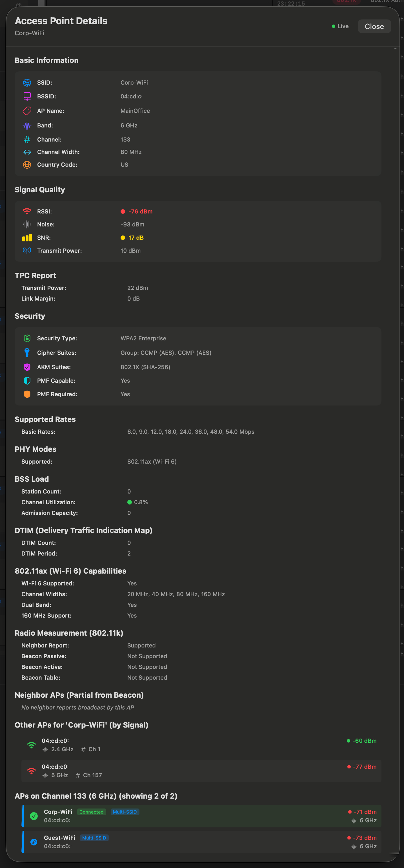
Task: Click the BSSID monitor icon
Action: coord(27,96)
